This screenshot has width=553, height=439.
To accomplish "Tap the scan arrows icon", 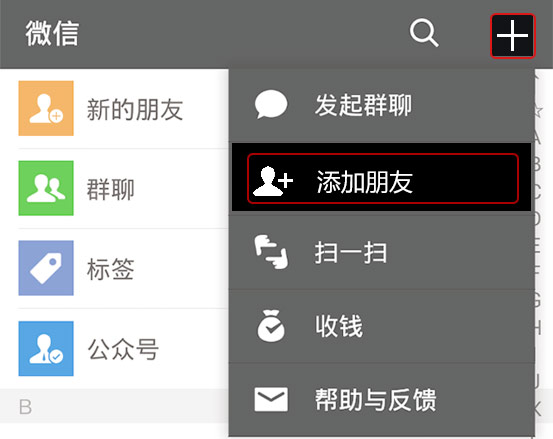I will click(271, 252).
